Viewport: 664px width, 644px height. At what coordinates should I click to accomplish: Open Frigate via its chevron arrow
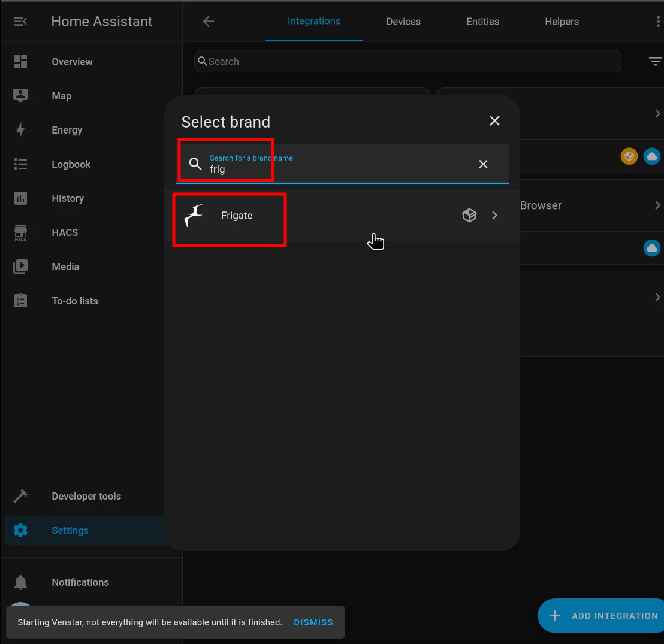[494, 216]
